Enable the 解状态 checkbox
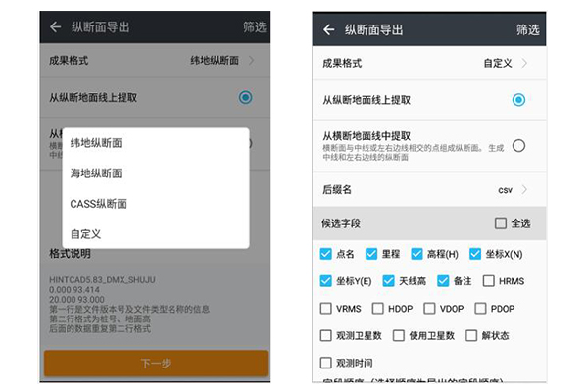 [470, 336]
